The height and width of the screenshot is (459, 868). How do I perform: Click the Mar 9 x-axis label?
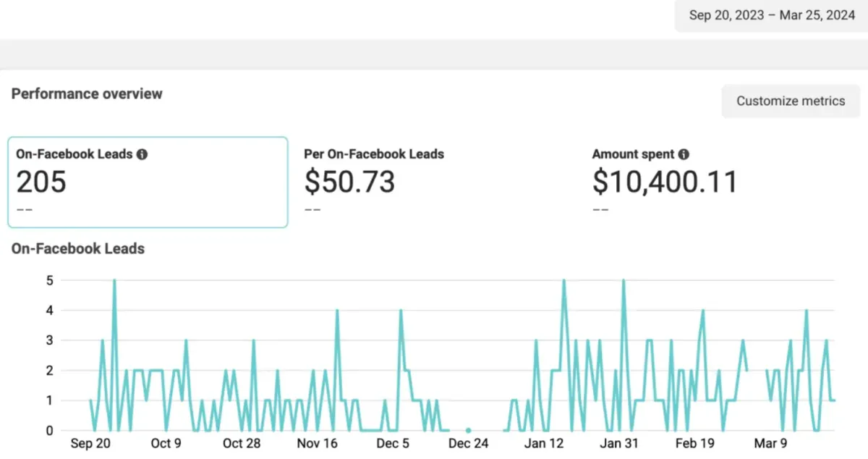(x=771, y=443)
